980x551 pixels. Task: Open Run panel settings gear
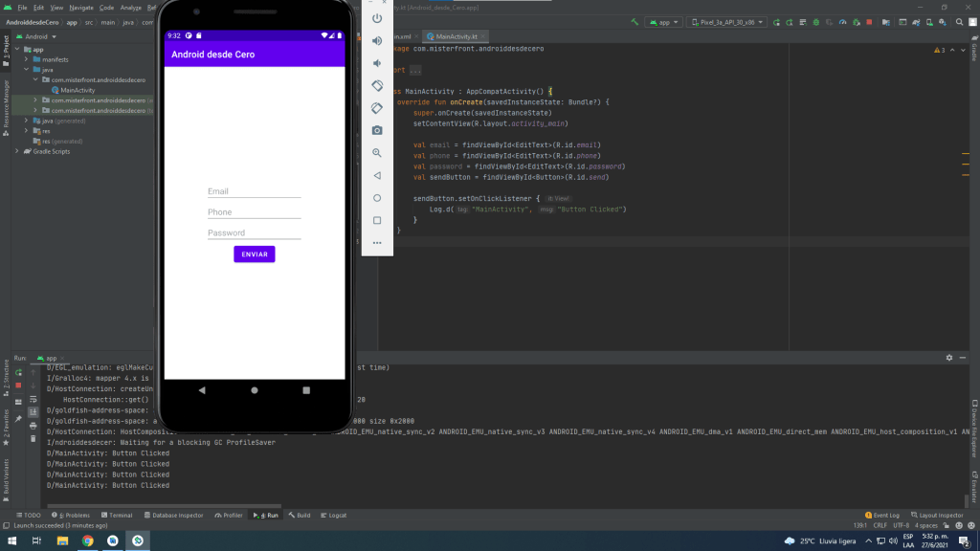[x=949, y=358]
